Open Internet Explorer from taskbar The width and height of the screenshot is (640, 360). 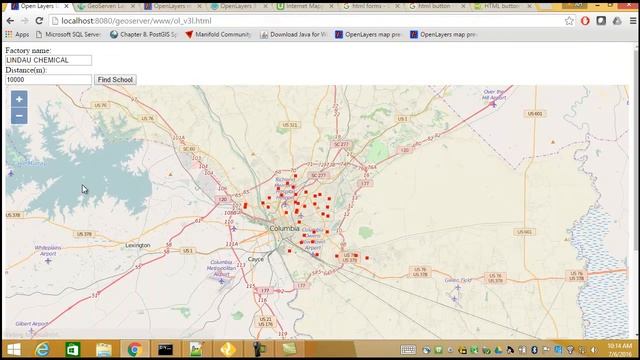42,350
